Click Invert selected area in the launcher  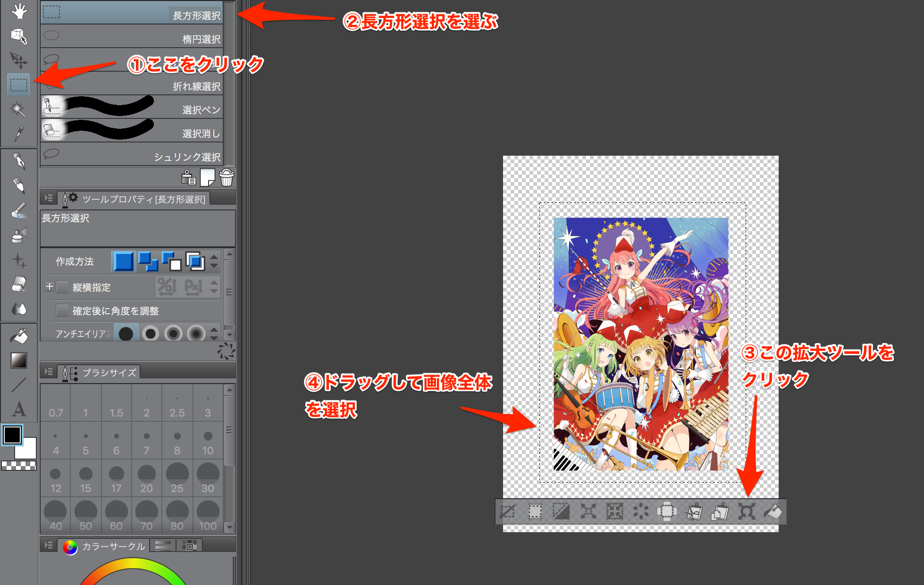click(x=562, y=511)
